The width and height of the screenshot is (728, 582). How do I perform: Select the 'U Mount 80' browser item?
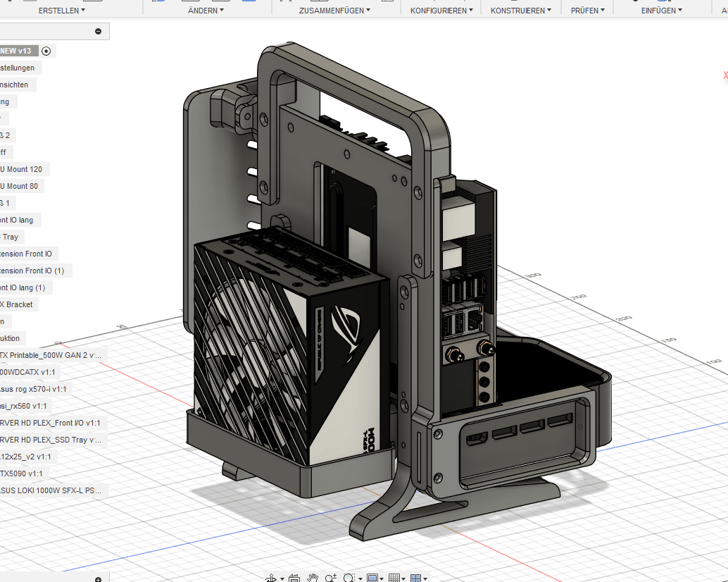coord(21,186)
